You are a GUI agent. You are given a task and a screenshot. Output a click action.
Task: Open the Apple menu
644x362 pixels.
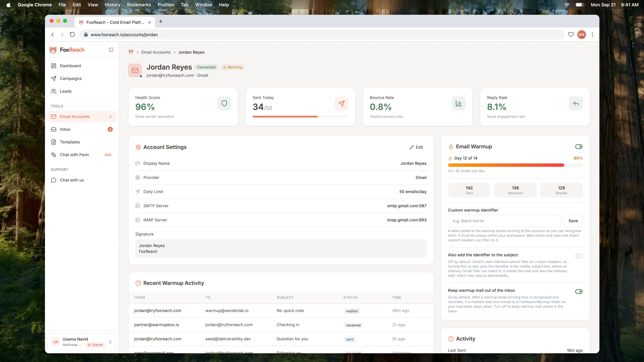tap(8, 5)
